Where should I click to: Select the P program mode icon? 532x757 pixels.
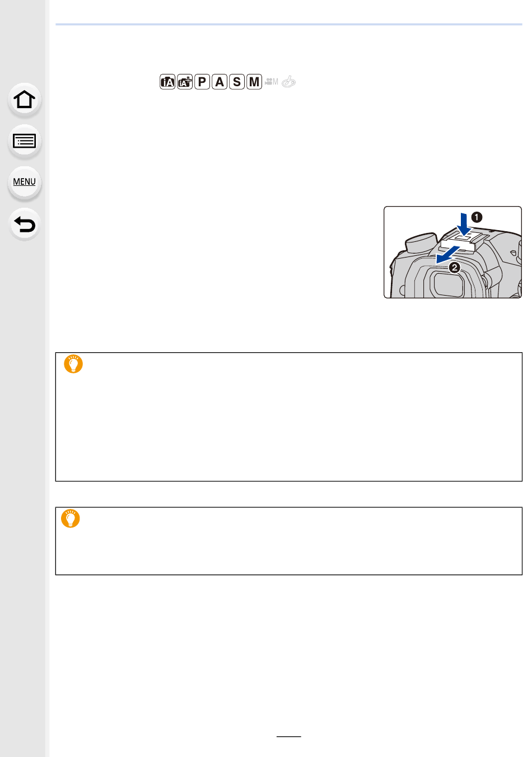pyautogui.click(x=202, y=82)
